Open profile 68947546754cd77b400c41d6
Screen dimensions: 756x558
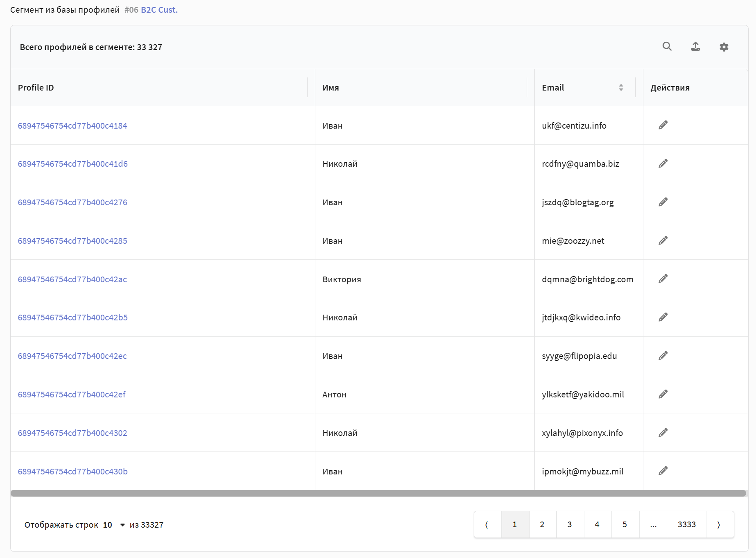pos(73,164)
